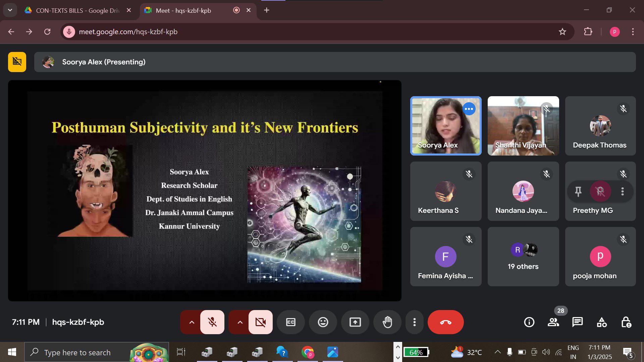This screenshot has width=644, height=362.
Task: Click the present now screen icon
Action: pos(355,322)
